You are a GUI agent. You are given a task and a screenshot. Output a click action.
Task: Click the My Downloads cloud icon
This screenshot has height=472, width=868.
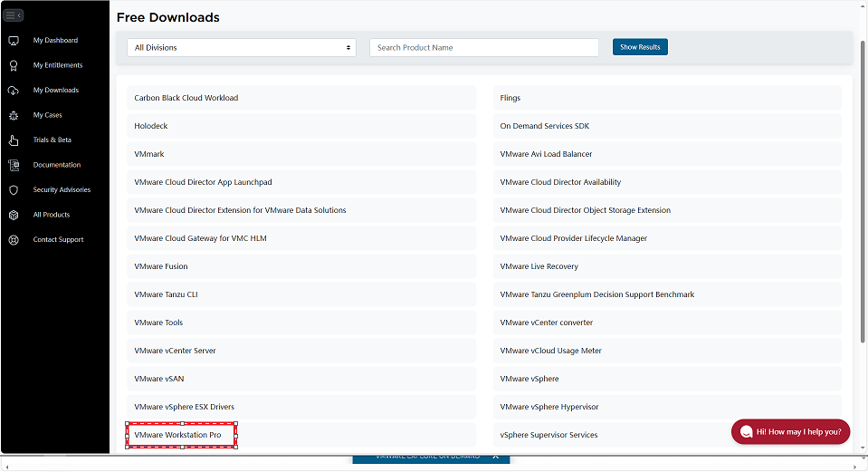(14, 91)
